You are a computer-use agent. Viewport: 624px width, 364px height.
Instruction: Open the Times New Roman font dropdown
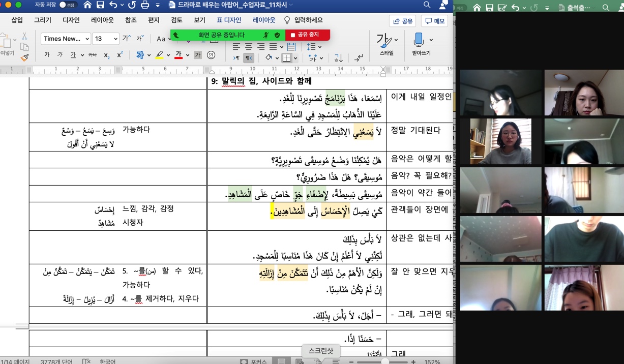pyautogui.click(x=66, y=39)
